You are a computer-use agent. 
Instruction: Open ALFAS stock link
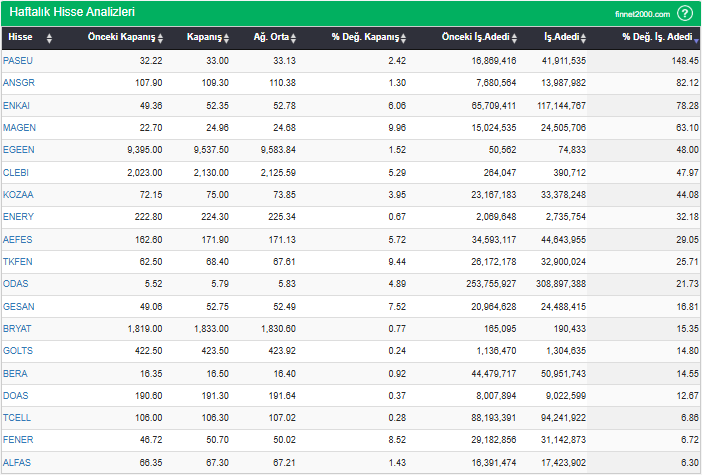17,462
